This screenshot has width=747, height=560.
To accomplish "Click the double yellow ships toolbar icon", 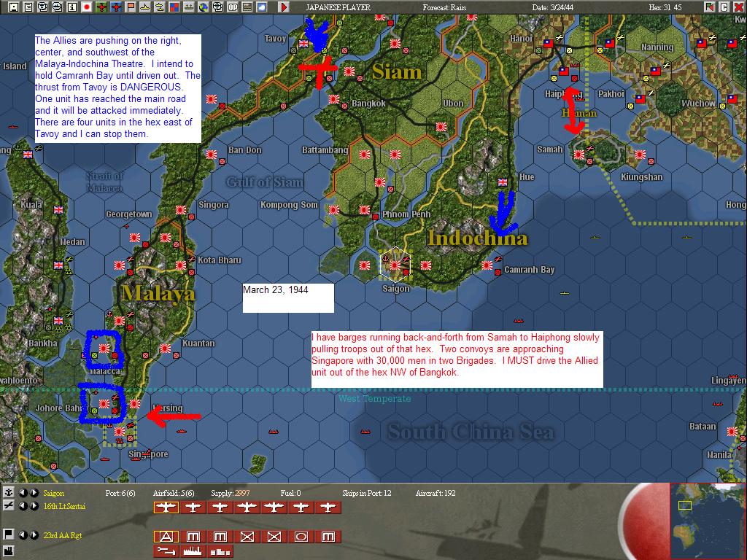I will click(160, 7).
